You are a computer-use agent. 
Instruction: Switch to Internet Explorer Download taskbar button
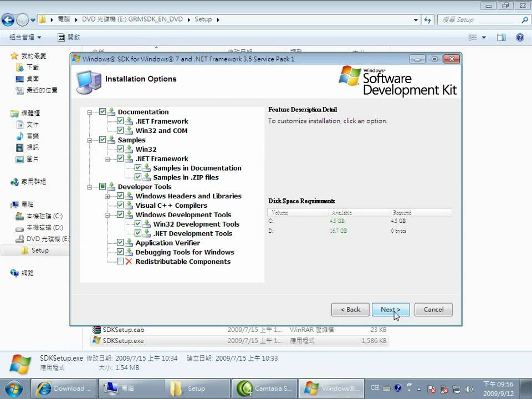[63, 388]
